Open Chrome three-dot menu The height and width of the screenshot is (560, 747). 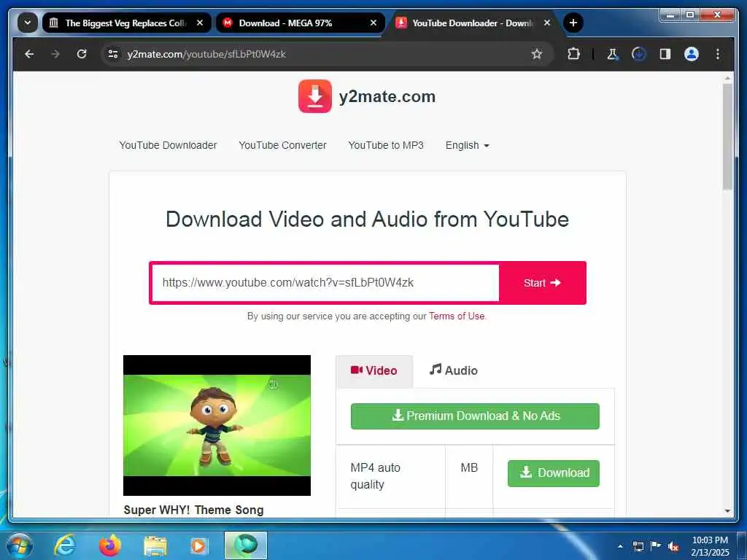[718, 54]
